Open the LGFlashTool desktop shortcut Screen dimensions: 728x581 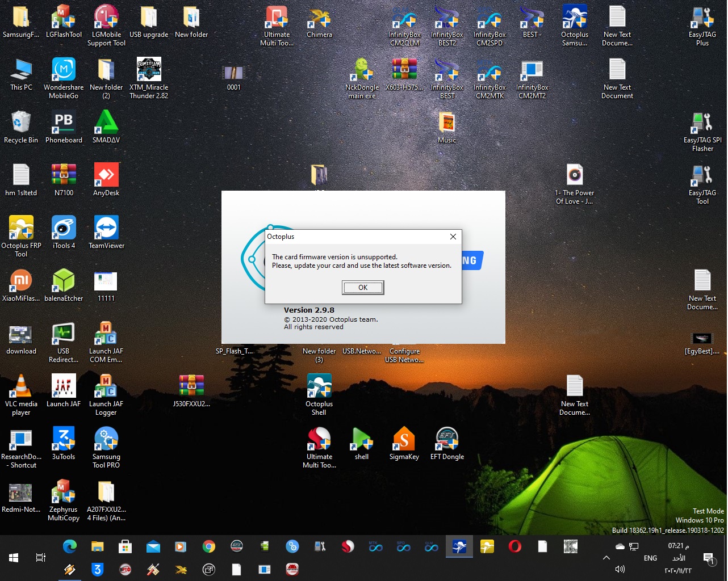tap(64, 23)
